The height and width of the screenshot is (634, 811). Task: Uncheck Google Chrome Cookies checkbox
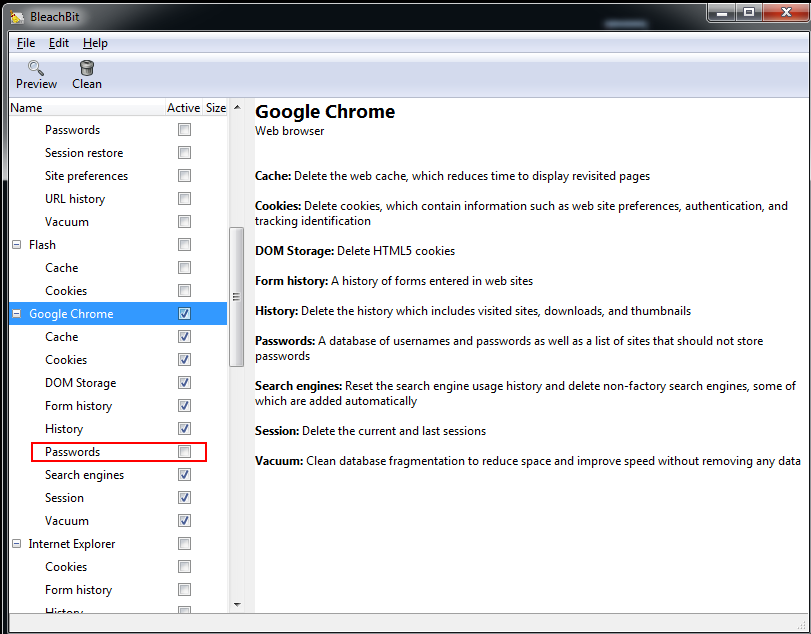pos(184,359)
